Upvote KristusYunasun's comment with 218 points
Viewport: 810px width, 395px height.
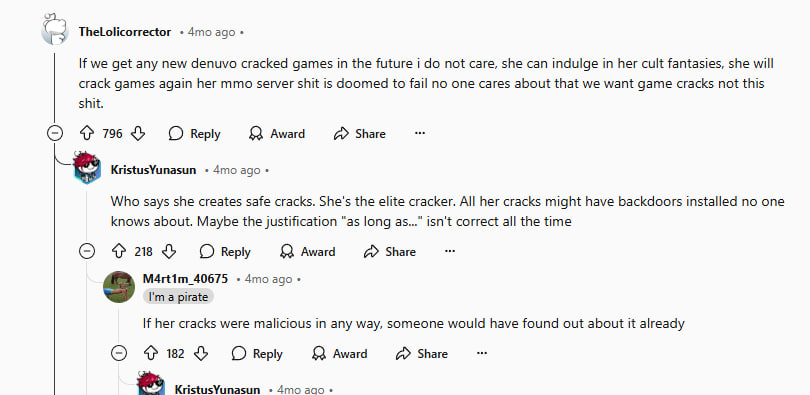click(x=119, y=251)
